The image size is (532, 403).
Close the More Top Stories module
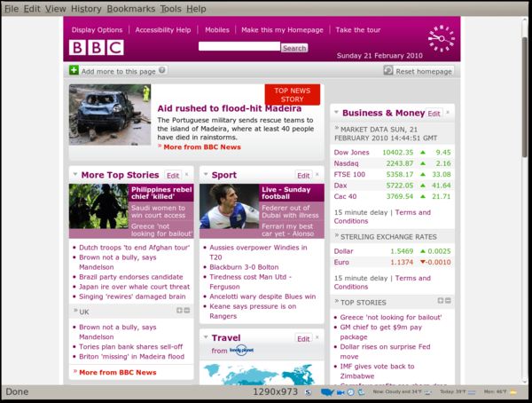187,175
